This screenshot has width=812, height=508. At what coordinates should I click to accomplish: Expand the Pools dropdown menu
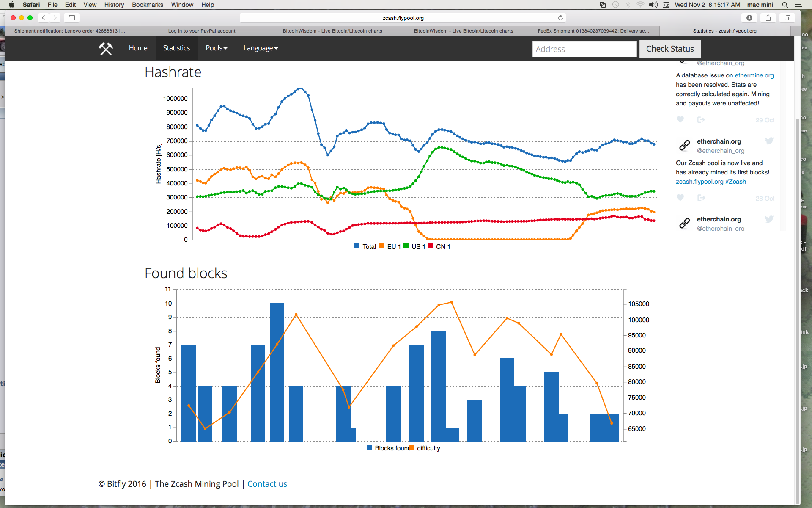coord(217,48)
